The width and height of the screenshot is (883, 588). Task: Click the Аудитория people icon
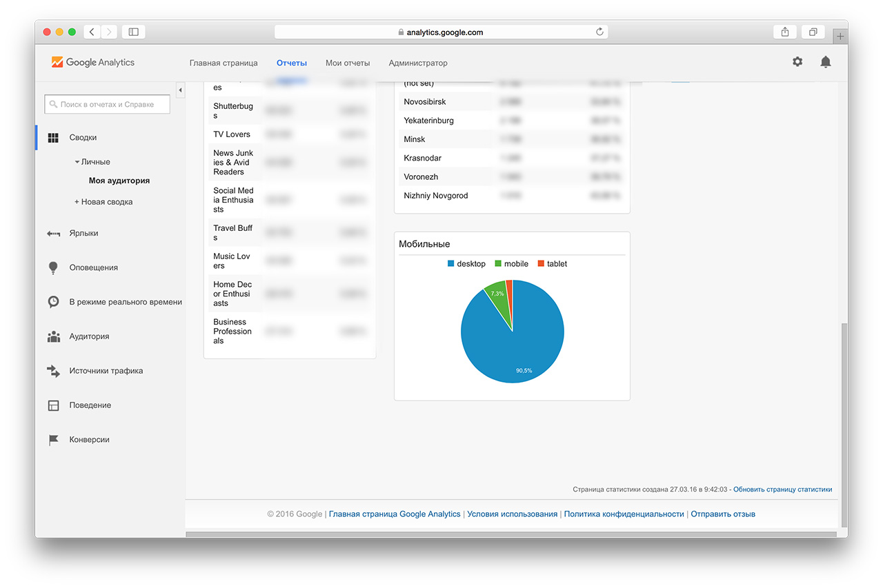pos(53,336)
